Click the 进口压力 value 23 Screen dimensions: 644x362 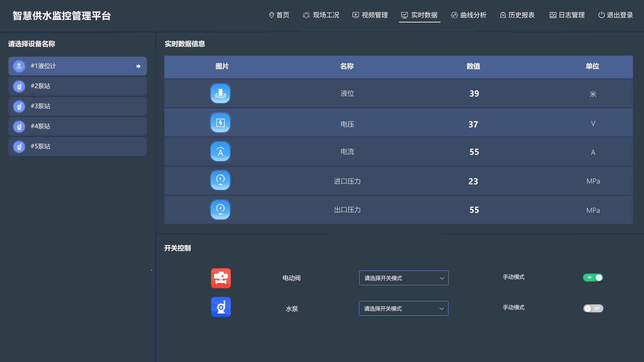[x=473, y=181]
